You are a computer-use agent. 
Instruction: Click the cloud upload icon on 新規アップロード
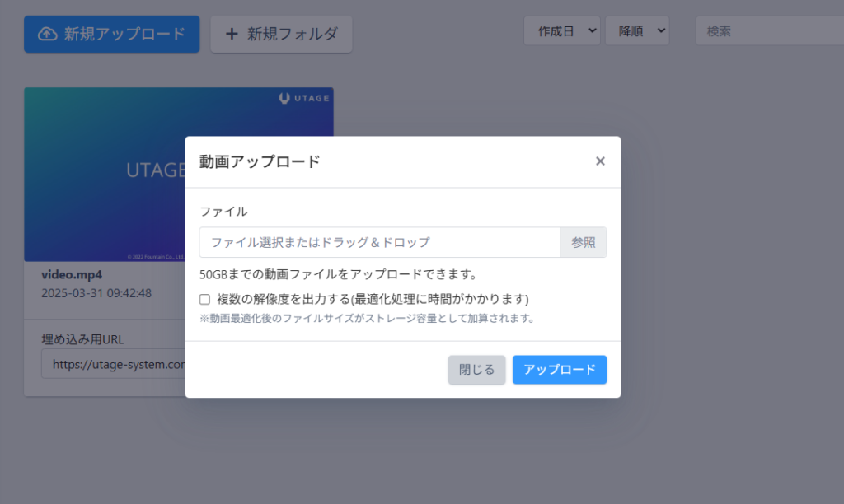(x=48, y=34)
